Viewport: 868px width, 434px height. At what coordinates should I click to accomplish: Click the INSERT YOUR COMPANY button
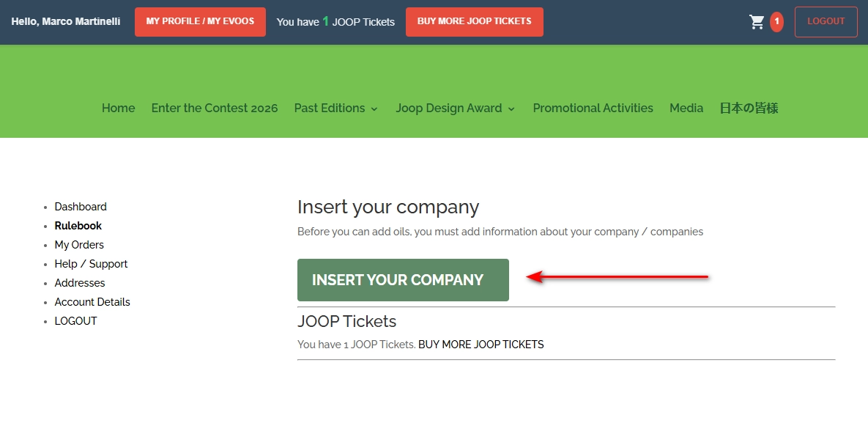pos(403,280)
